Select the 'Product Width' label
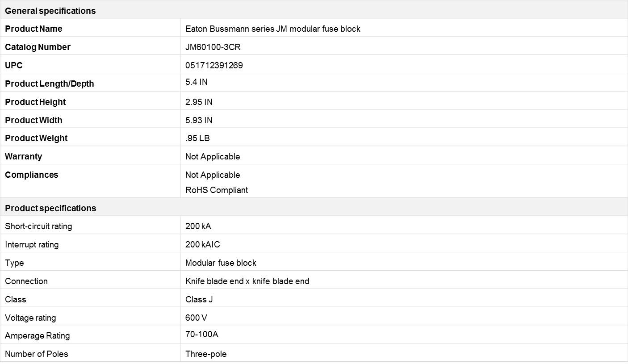The image size is (628, 364). click(33, 121)
